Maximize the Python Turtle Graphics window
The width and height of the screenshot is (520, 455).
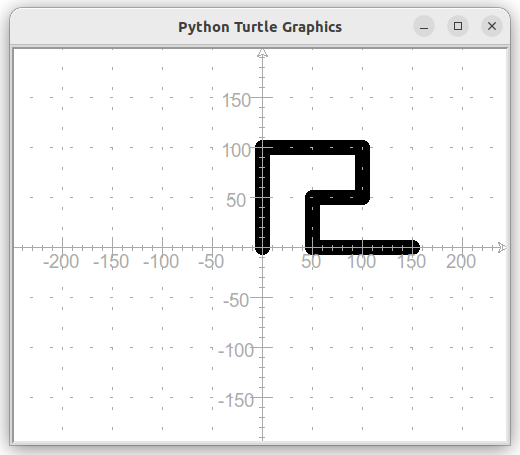coord(458,26)
